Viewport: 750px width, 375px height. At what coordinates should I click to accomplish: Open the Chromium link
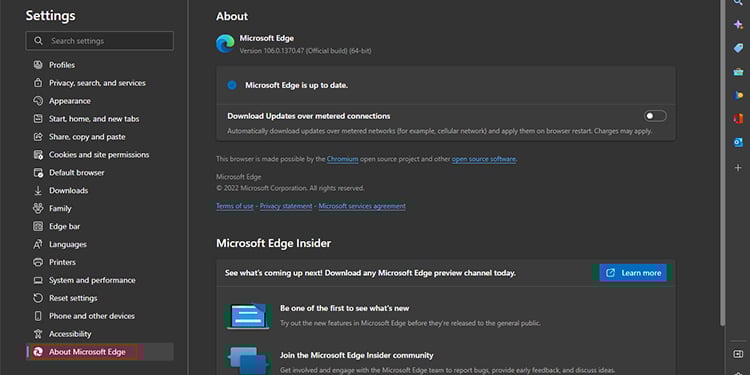pos(342,159)
